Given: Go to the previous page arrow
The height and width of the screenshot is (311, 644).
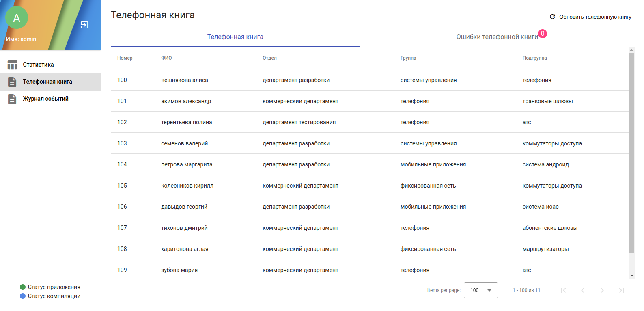Looking at the screenshot, I should click(x=582, y=290).
